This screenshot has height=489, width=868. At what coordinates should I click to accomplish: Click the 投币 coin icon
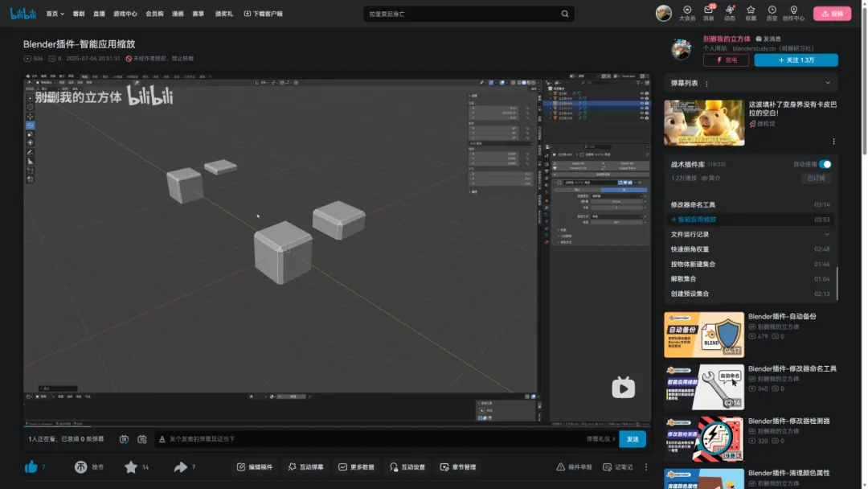click(x=81, y=466)
